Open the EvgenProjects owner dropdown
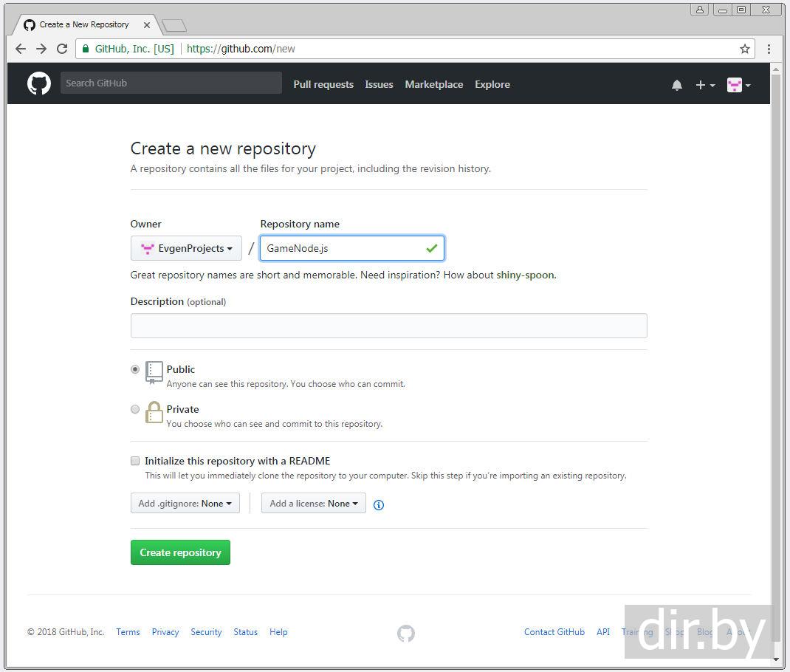 186,248
